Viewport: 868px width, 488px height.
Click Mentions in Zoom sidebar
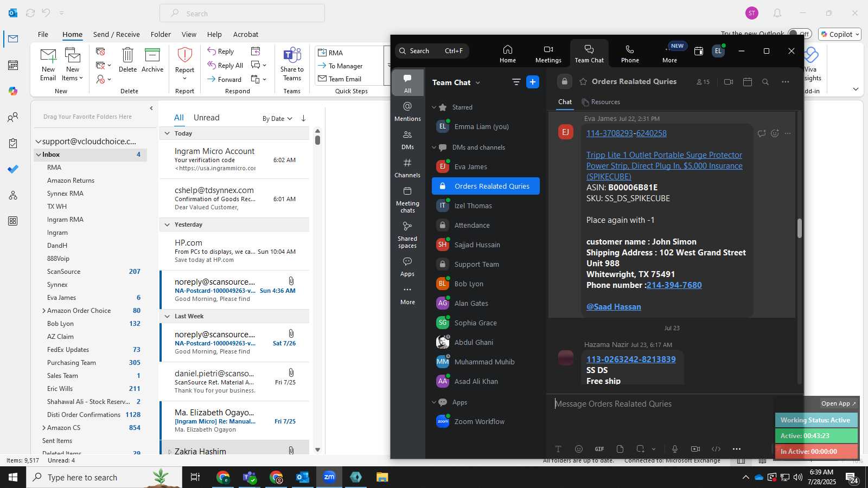pyautogui.click(x=407, y=111)
